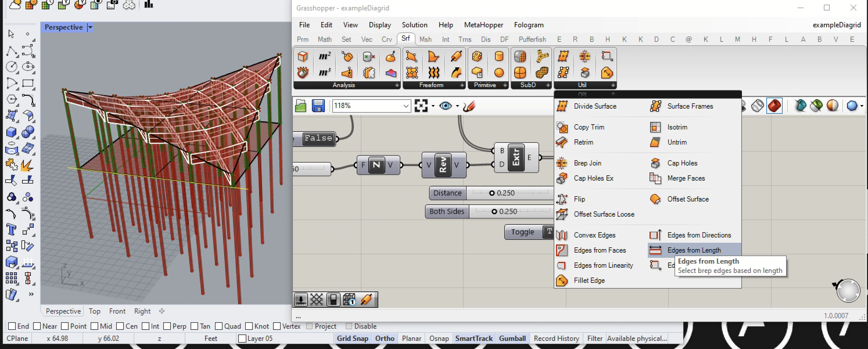Select Divide Surface component in dropdown
The image size is (868, 349).
[x=587, y=106]
